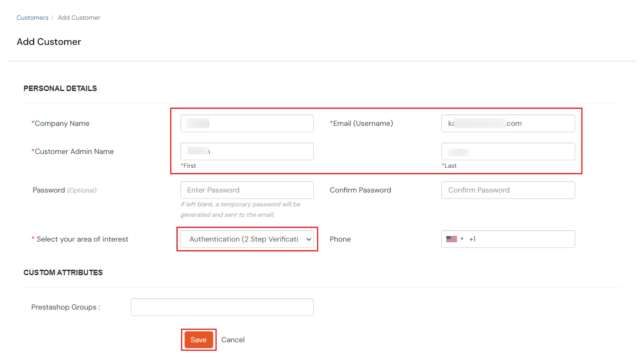644x354 pixels.
Task: Select the Last name input box
Action: point(508,151)
